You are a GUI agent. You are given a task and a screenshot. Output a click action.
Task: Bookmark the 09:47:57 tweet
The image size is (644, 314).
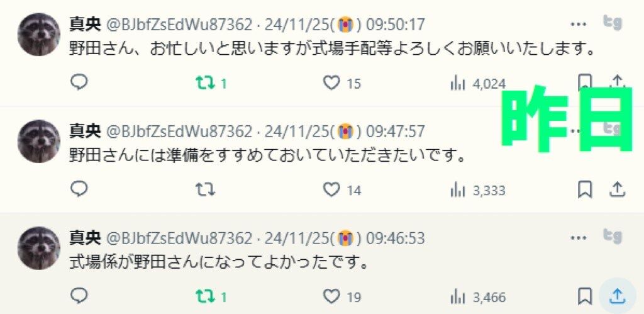pyautogui.click(x=584, y=190)
